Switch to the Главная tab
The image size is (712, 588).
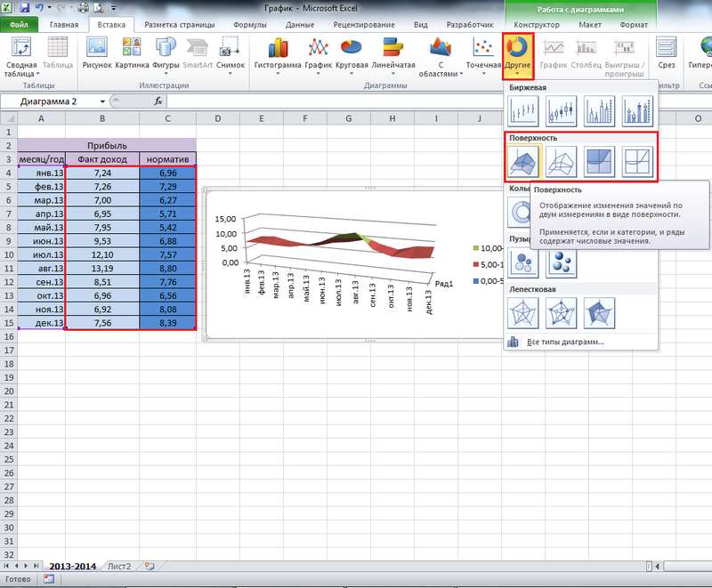(x=63, y=25)
